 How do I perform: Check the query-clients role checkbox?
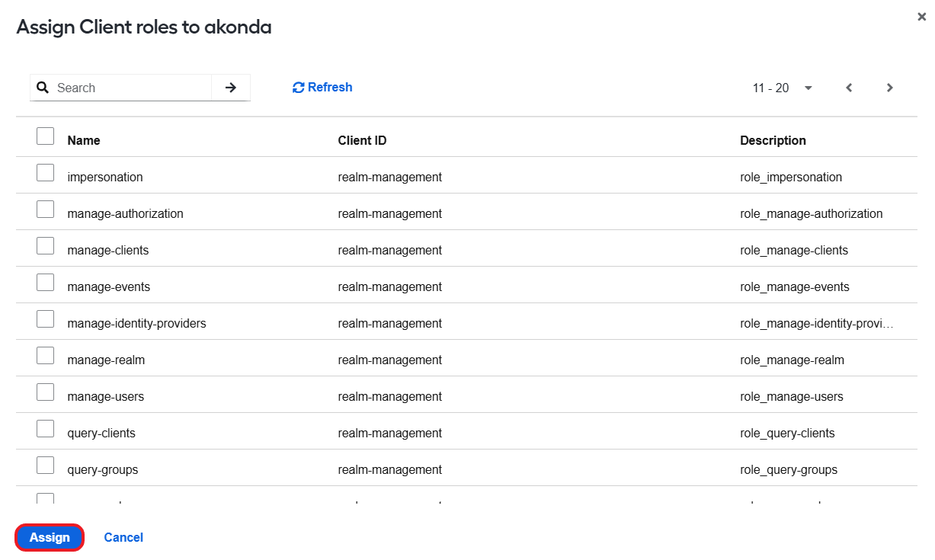pyautogui.click(x=46, y=429)
